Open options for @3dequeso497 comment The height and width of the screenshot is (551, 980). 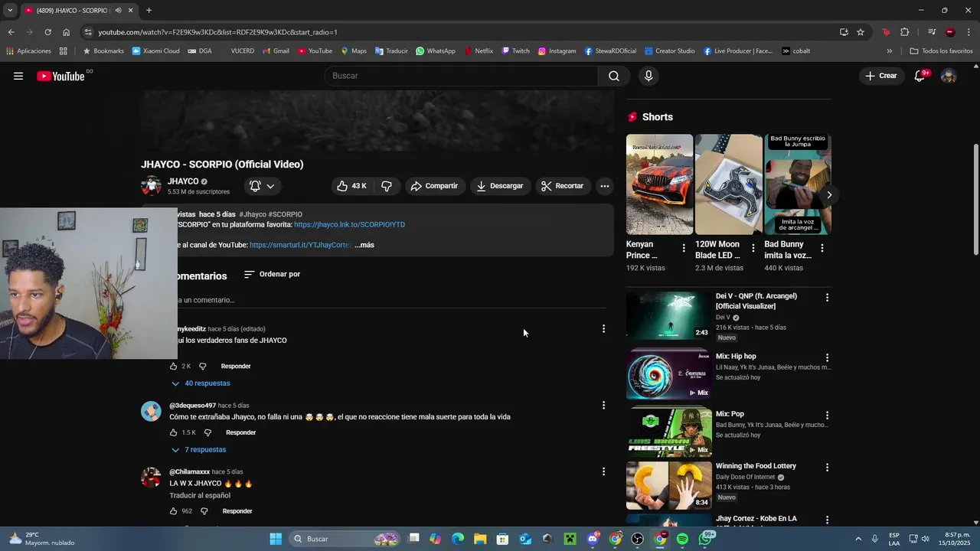click(603, 405)
